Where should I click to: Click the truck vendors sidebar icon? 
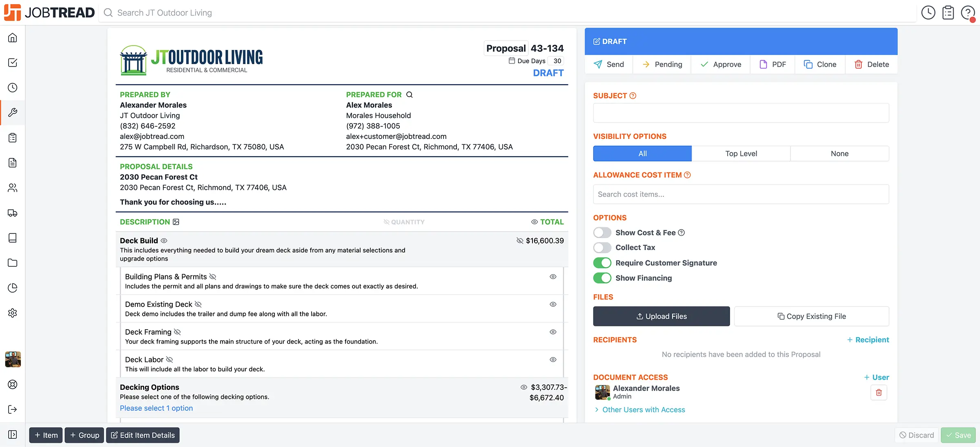tap(13, 213)
